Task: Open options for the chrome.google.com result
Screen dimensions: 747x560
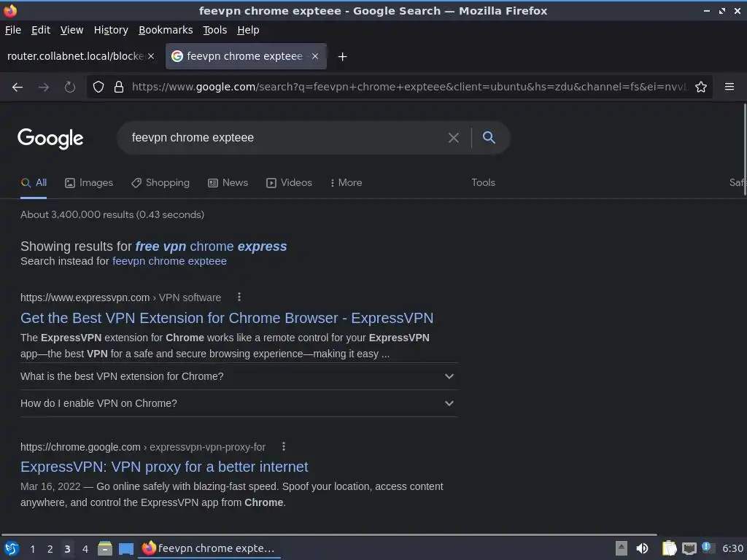Action: 284,447
